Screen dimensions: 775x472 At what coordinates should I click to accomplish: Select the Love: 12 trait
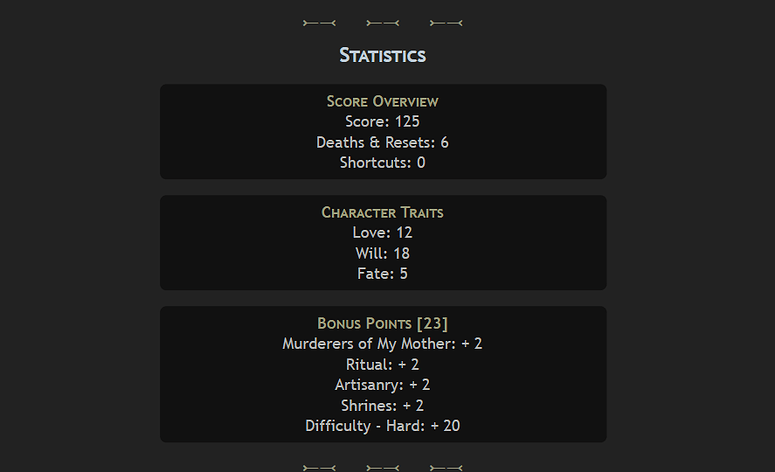click(383, 233)
